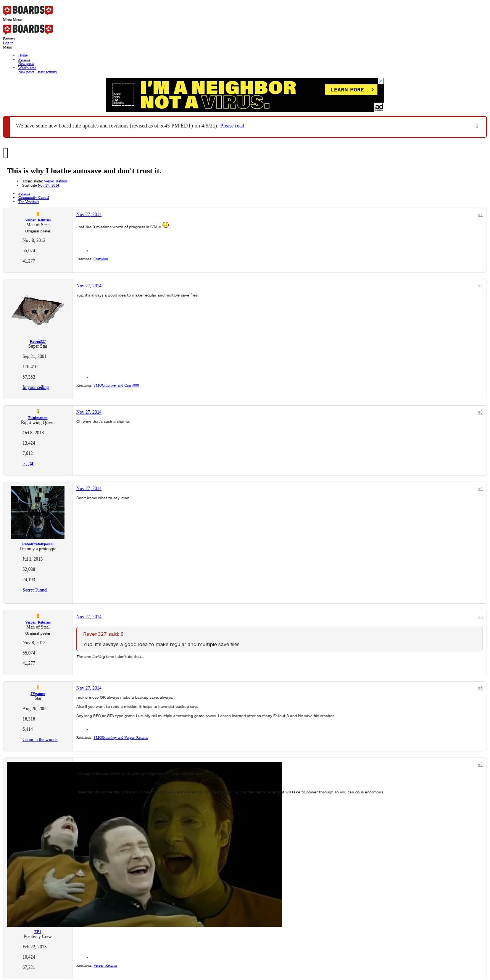Open SMOGmonkey and Crazy888 reactions link
The width and height of the screenshot is (490, 980).
(116, 385)
